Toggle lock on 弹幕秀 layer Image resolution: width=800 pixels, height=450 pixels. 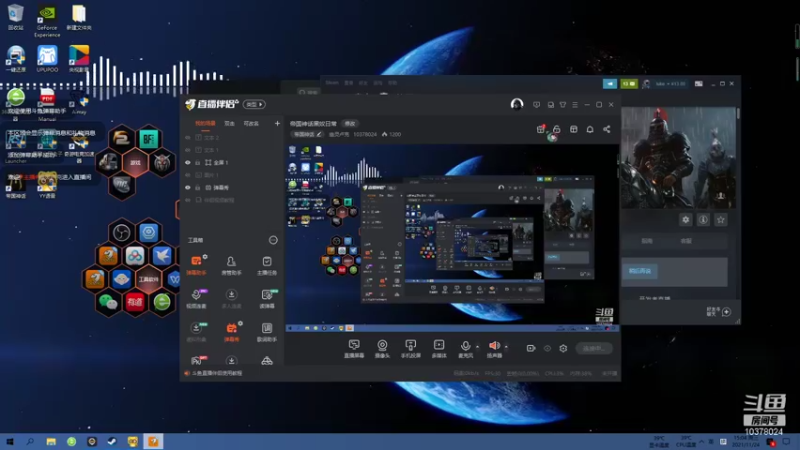click(x=198, y=187)
